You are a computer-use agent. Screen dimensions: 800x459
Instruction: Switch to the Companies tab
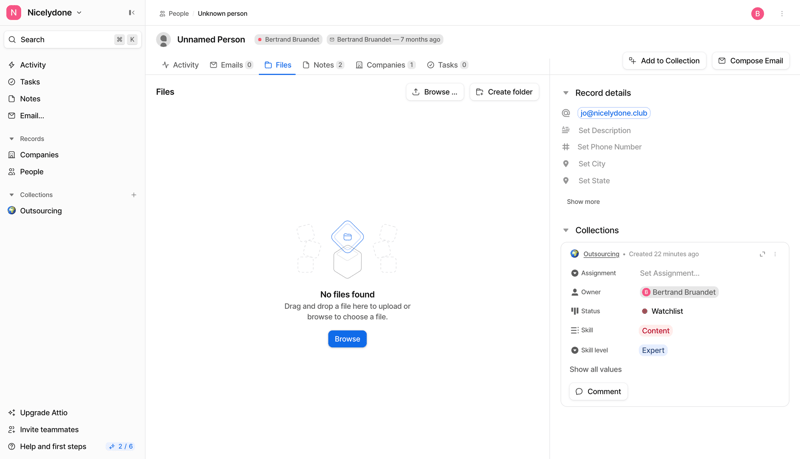point(386,65)
